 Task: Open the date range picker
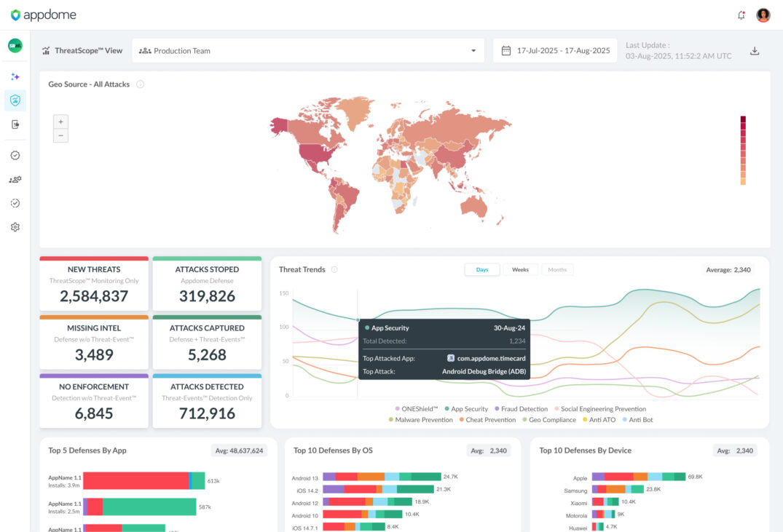(556, 51)
